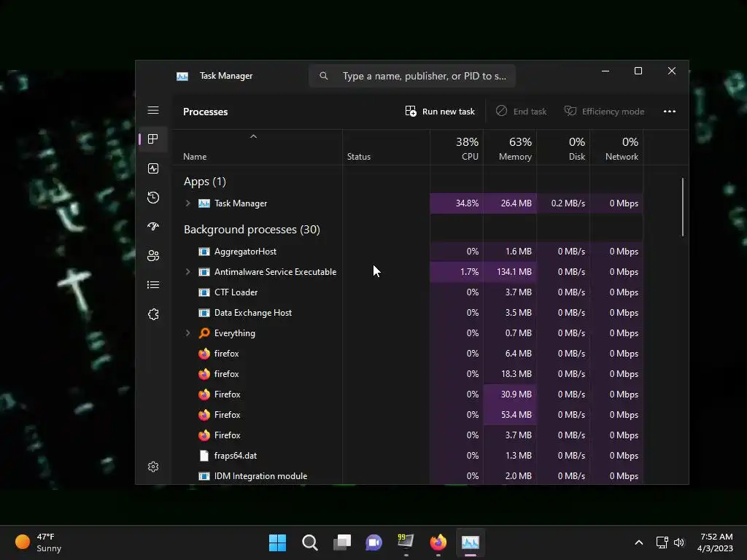Viewport: 747px width, 560px height.
Task: Select the IDM Integration module process
Action: click(407, 475)
